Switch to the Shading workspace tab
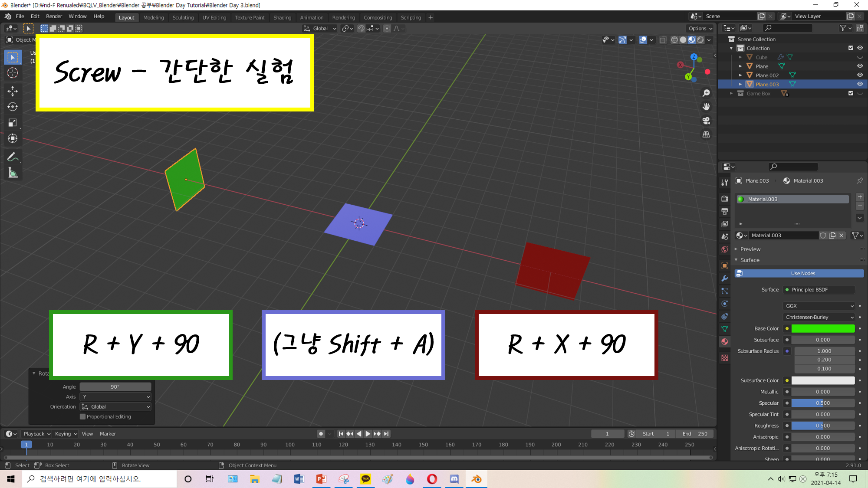This screenshot has height=488, width=868. [282, 17]
